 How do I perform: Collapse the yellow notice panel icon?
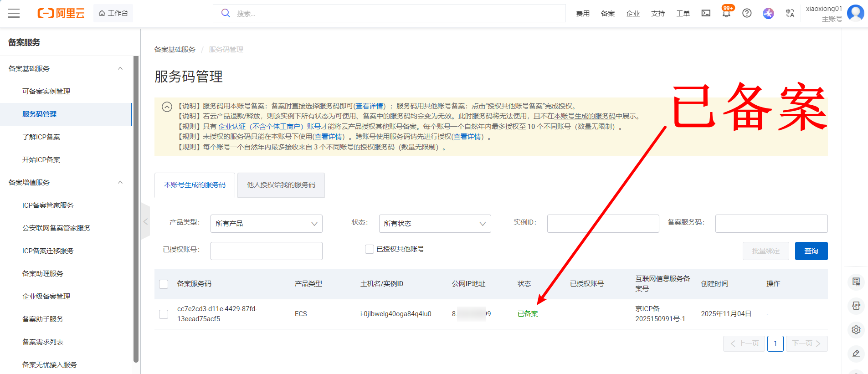point(167,107)
